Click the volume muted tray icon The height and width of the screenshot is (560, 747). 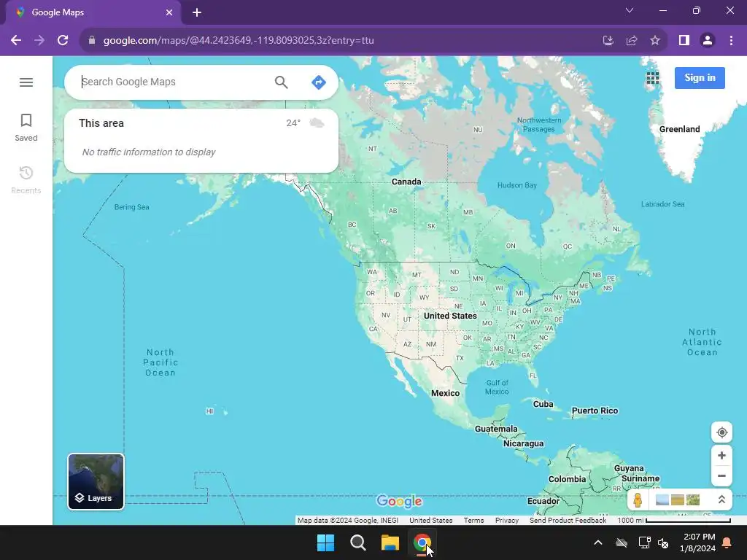(x=663, y=542)
